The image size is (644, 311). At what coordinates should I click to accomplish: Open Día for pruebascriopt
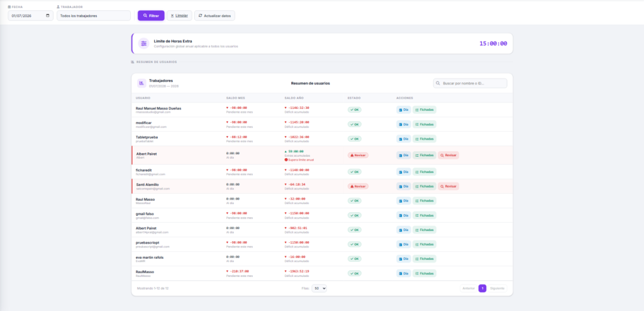403,244
